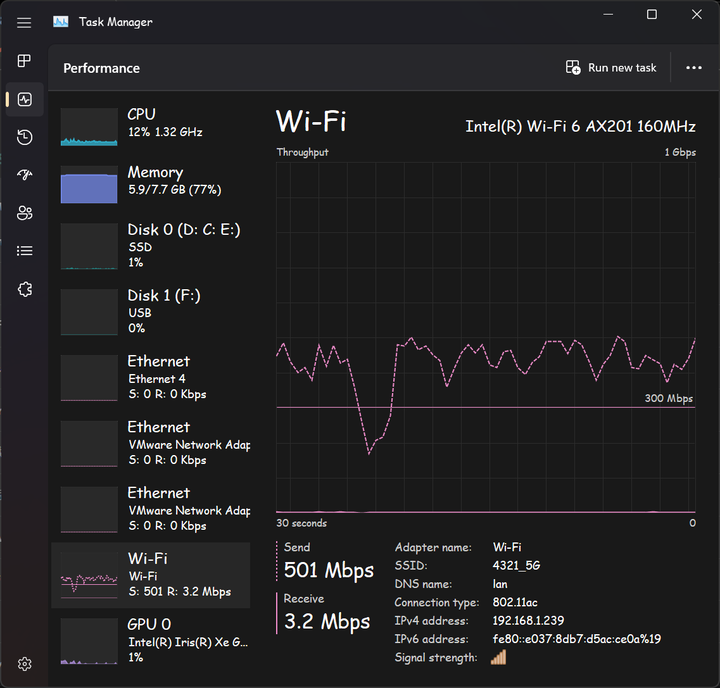The height and width of the screenshot is (688, 720).
Task: Click the Disk 0 mini graph
Action: (89, 246)
